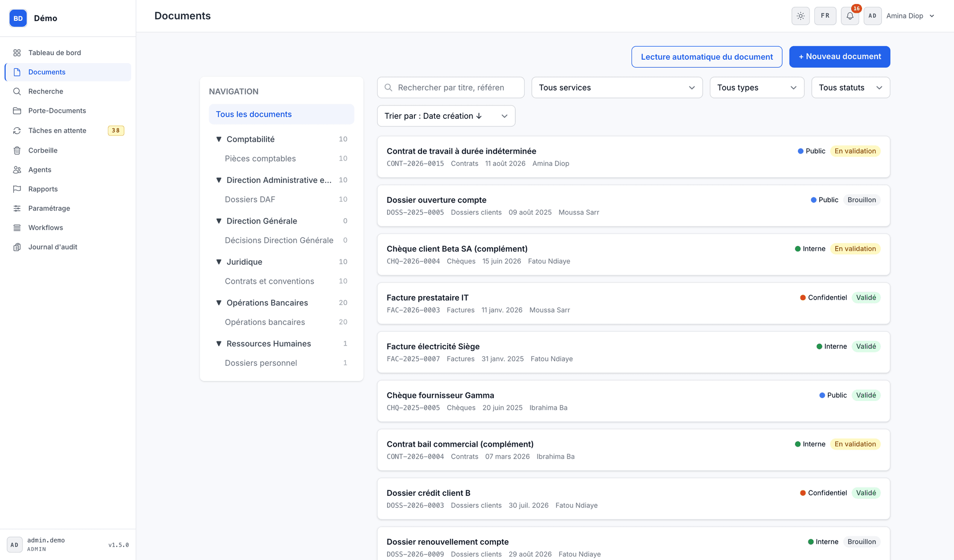This screenshot has width=954, height=560.
Task: Open the Amina Diop user menu chevron
Action: pyautogui.click(x=932, y=16)
